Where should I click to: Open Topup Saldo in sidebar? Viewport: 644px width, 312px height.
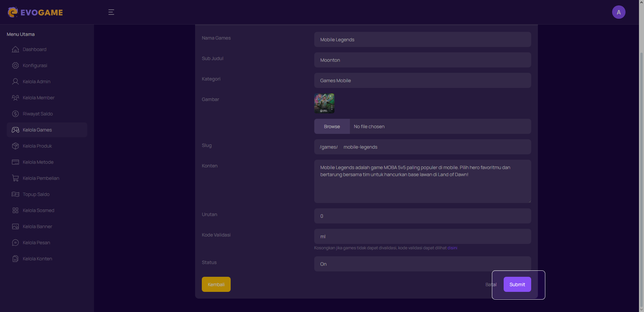coord(47,194)
